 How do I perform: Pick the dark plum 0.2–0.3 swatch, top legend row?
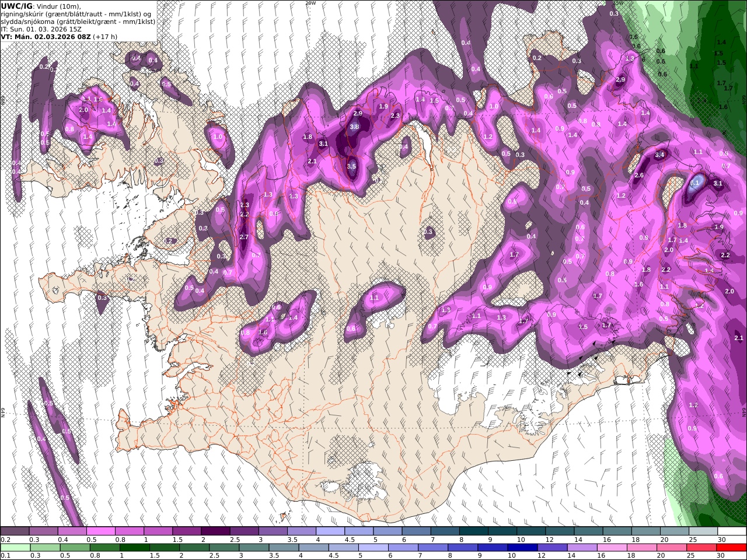point(15,531)
